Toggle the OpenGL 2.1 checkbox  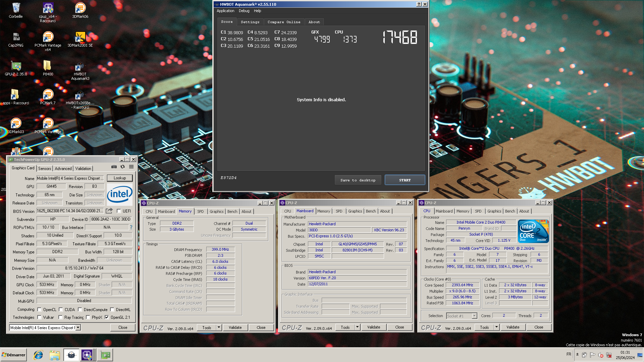tap(107, 317)
